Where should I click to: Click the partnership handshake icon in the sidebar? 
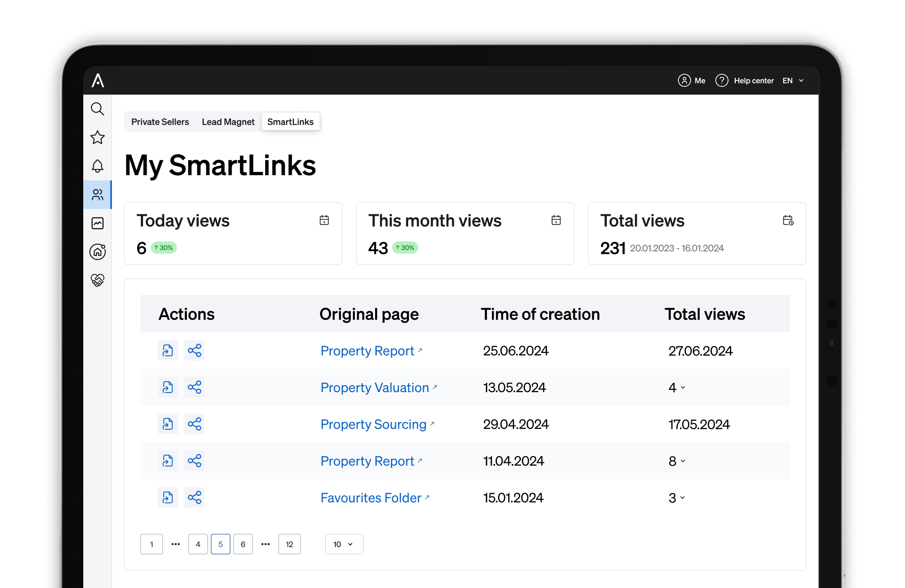coord(97,280)
